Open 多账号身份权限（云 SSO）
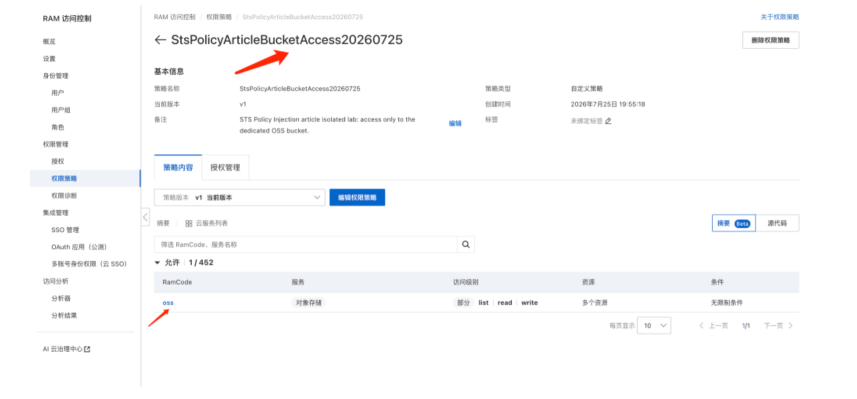 (x=89, y=263)
